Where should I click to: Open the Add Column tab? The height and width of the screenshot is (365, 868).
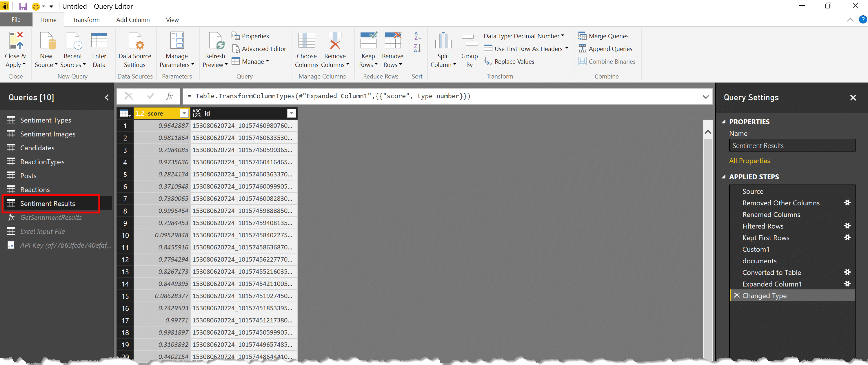tap(133, 20)
